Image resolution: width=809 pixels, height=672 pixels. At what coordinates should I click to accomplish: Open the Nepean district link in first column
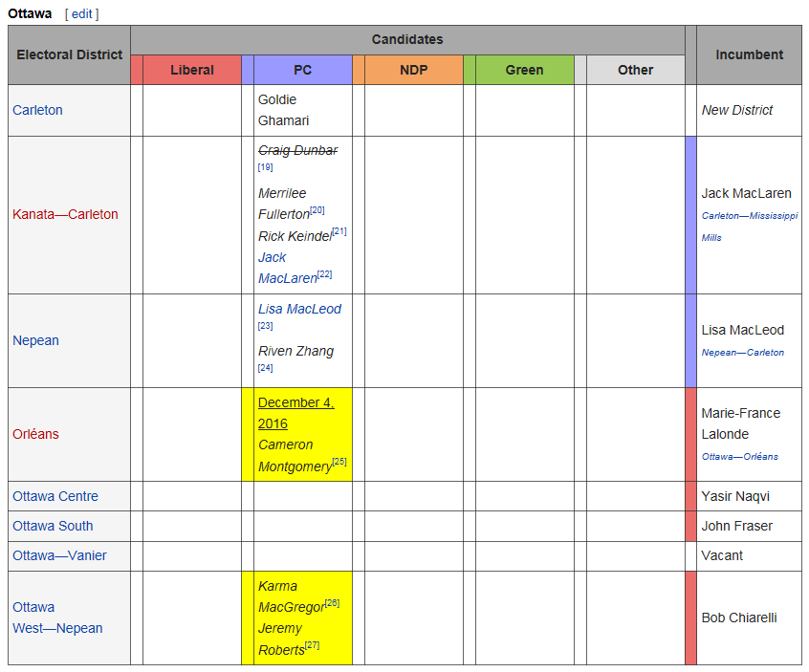click(x=35, y=340)
